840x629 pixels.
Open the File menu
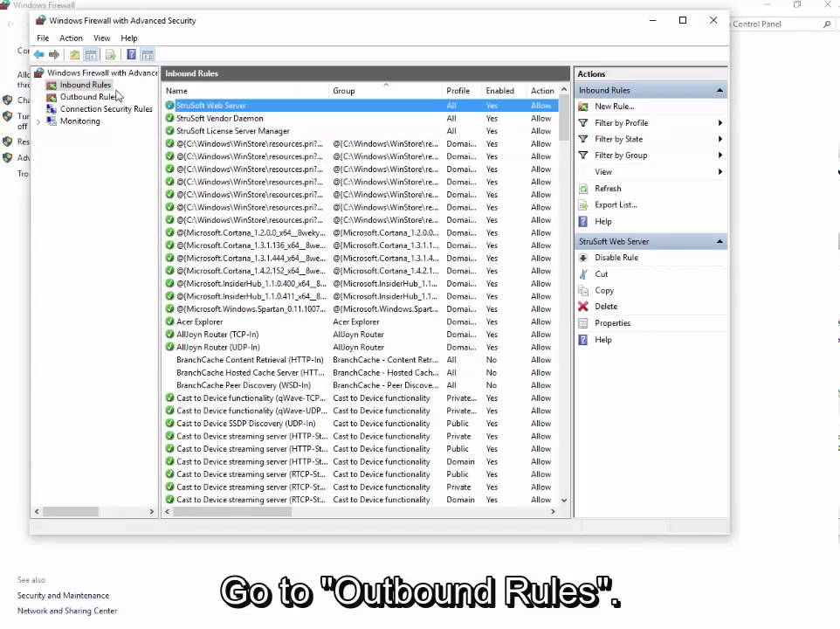pyautogui.click(x=43, y=38)
